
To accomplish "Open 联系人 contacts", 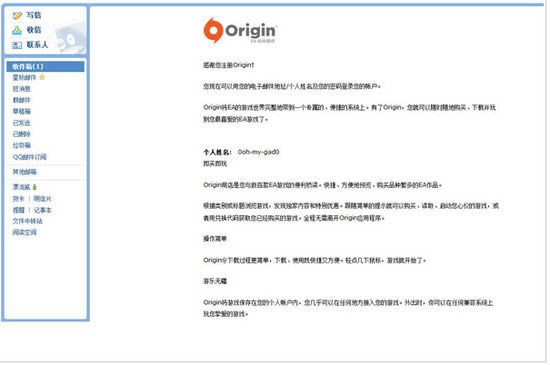I will pos(37,45).
